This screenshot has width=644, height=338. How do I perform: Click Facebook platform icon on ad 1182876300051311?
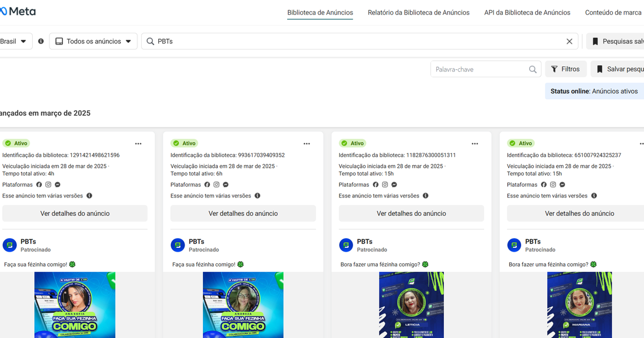(375, 185)
